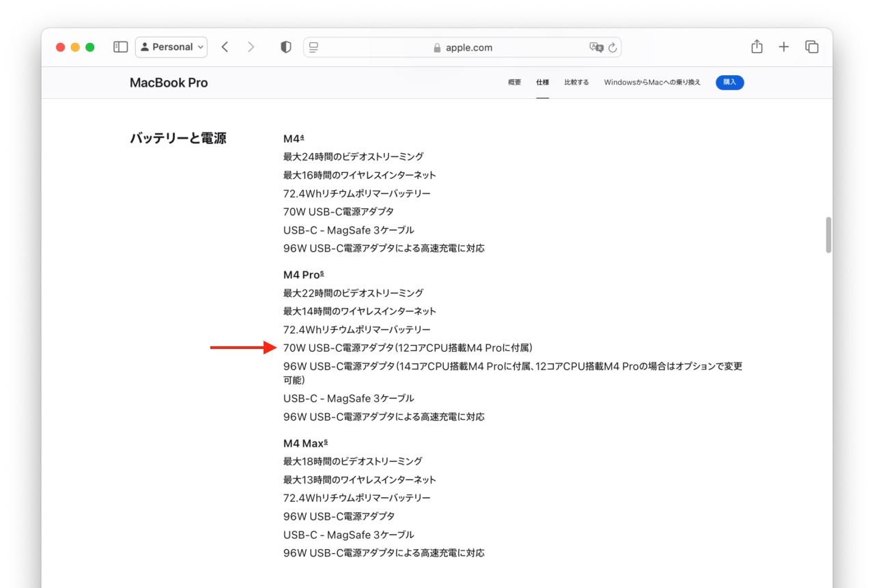Open footnote 4 next to M4

[302, 137]
